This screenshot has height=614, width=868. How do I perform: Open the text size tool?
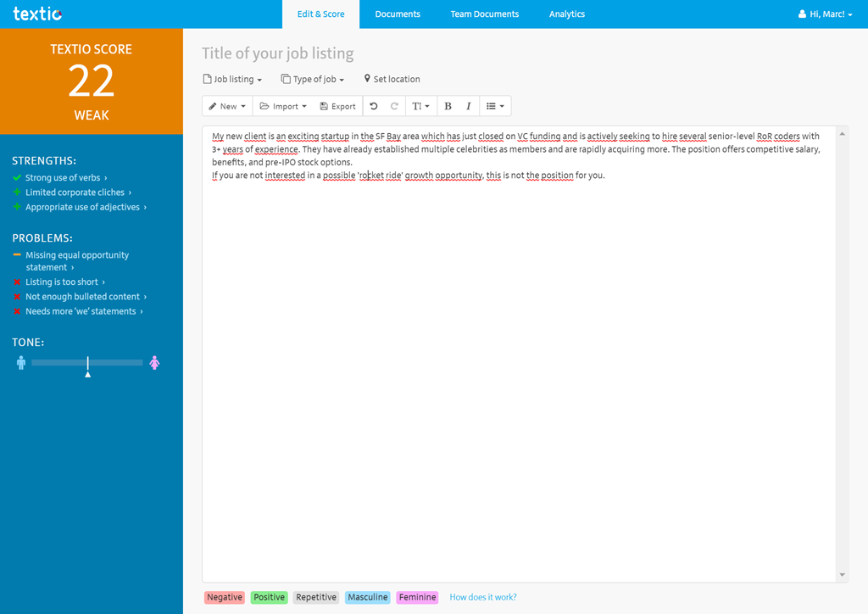point(420,106)
